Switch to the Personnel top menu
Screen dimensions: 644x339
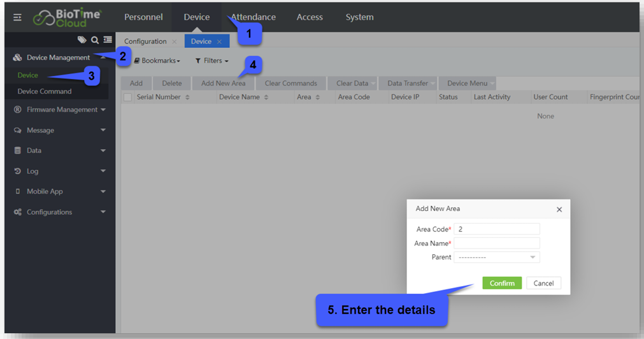tap(143, 17)
